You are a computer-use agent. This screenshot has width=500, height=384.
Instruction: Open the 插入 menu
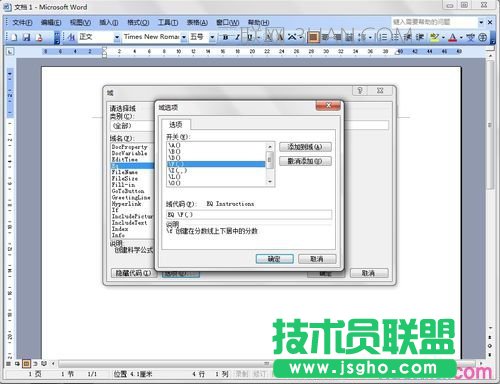click(x=109, y=23)
